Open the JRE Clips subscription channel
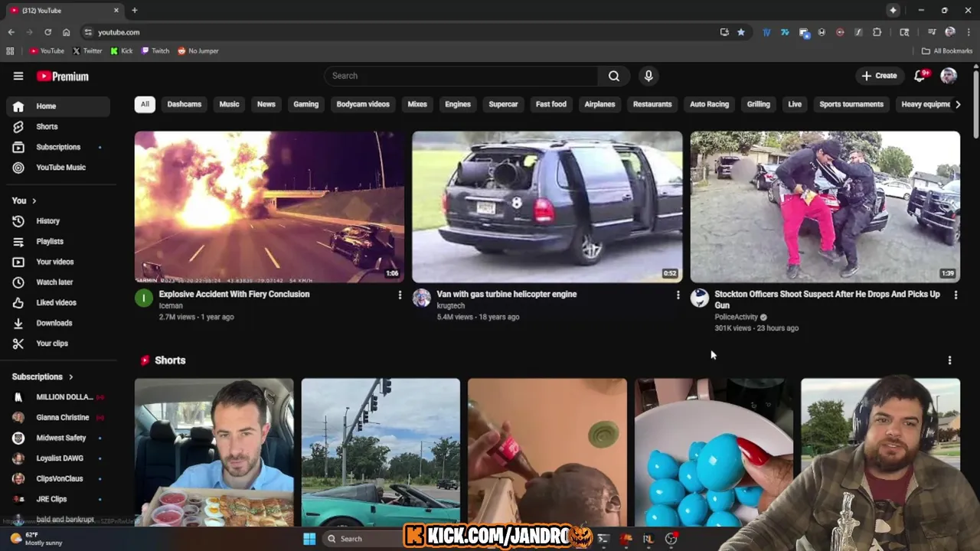980x551 pixels. [x=58, y=499]
